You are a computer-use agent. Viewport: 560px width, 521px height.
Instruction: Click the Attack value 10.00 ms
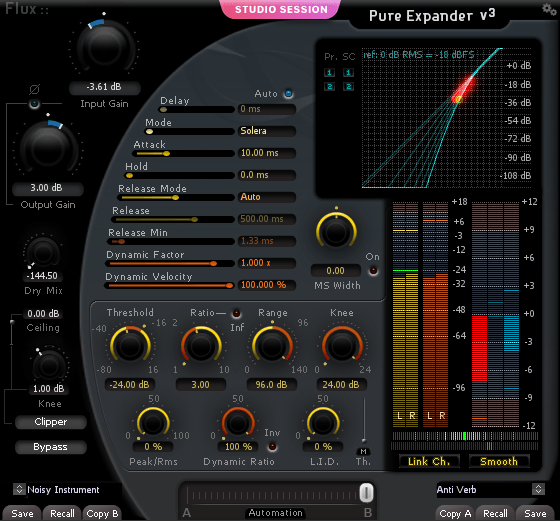tap(267, 153)
